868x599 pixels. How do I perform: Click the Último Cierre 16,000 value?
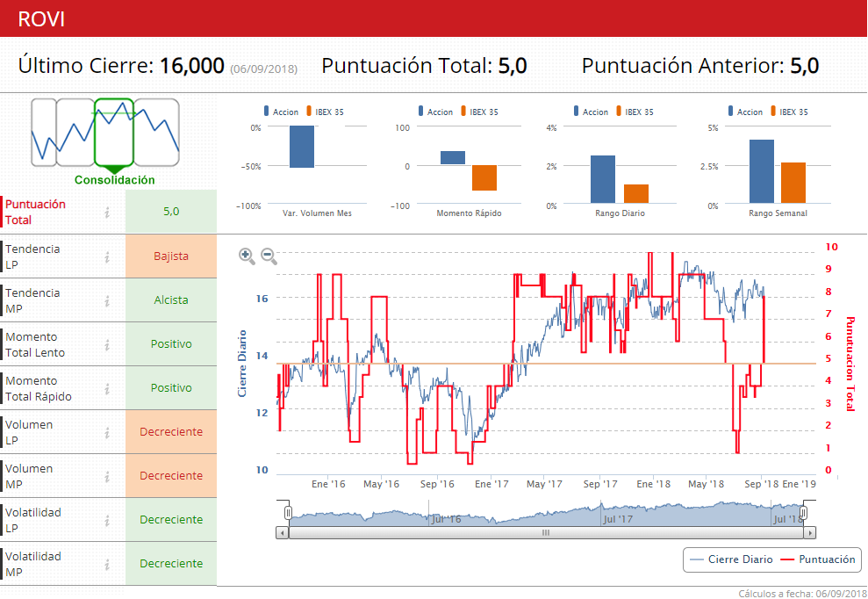191,65
